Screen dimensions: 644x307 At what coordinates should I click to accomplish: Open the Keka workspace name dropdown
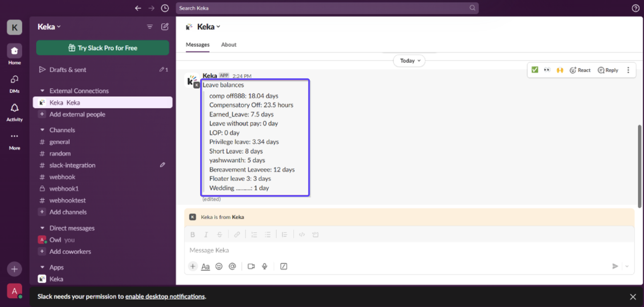coord(49,27)
